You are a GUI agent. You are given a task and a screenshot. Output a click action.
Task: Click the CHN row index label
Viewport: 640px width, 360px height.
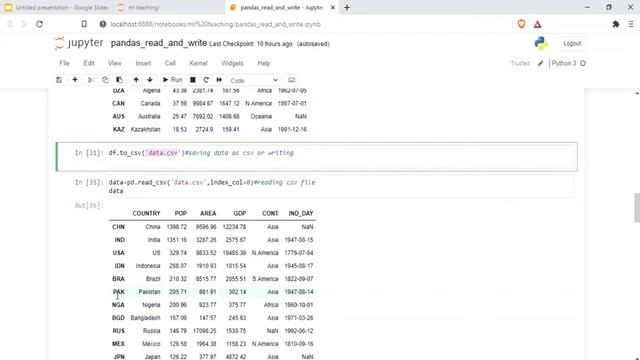pos(118,227)
